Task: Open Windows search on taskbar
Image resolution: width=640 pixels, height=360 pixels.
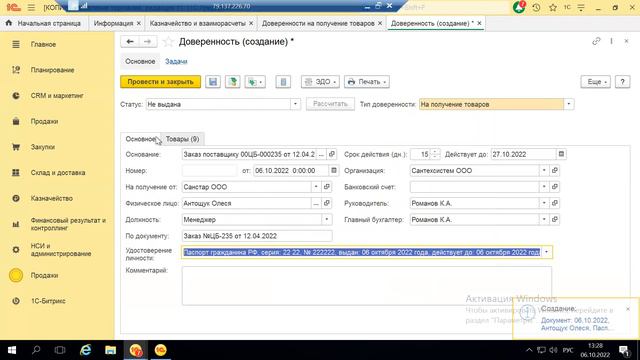Action: (36, 350)
